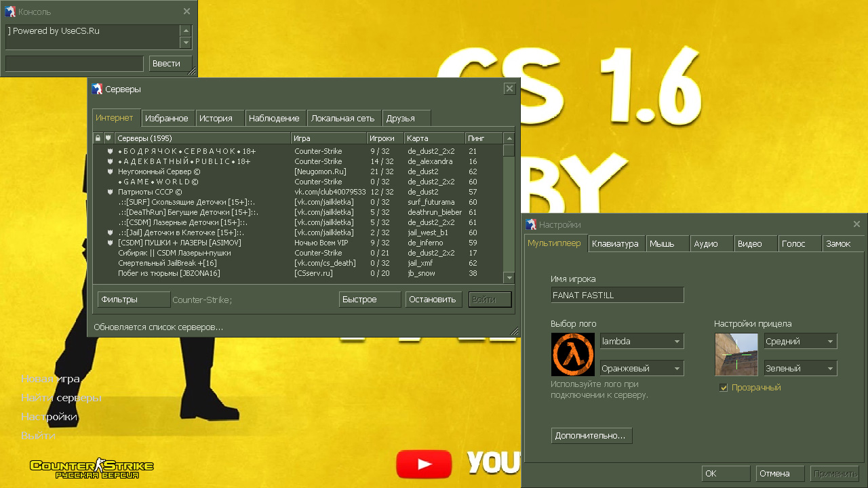
Task: Switch to the Клавиатура settings tab
Action: [x=616, y=244]
